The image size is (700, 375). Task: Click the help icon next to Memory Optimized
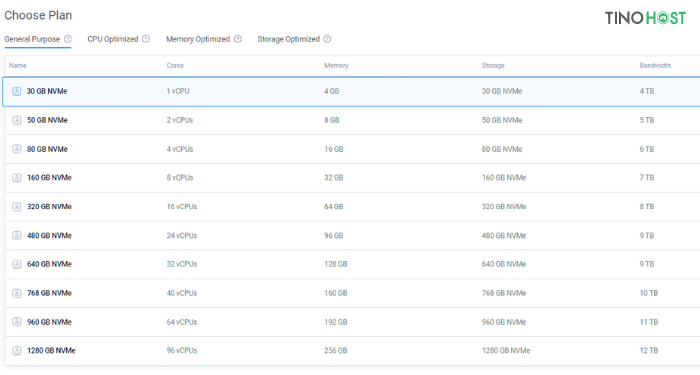pyautogui.click(x=238, y=39)
